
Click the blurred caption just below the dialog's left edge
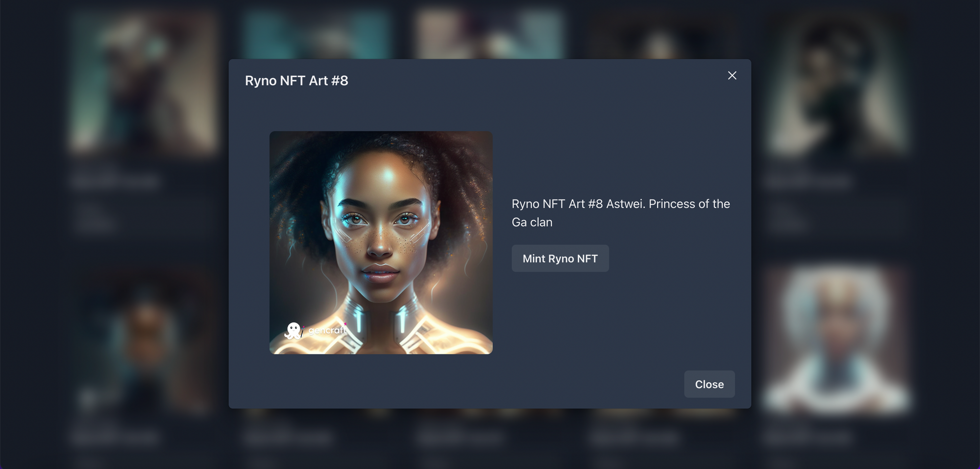[x=288, y=437]
